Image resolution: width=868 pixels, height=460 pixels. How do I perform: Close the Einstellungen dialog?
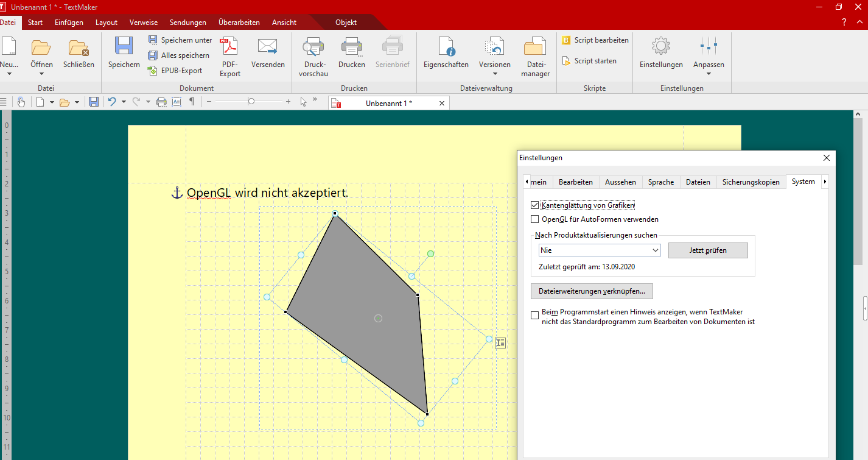pos(826,158)
